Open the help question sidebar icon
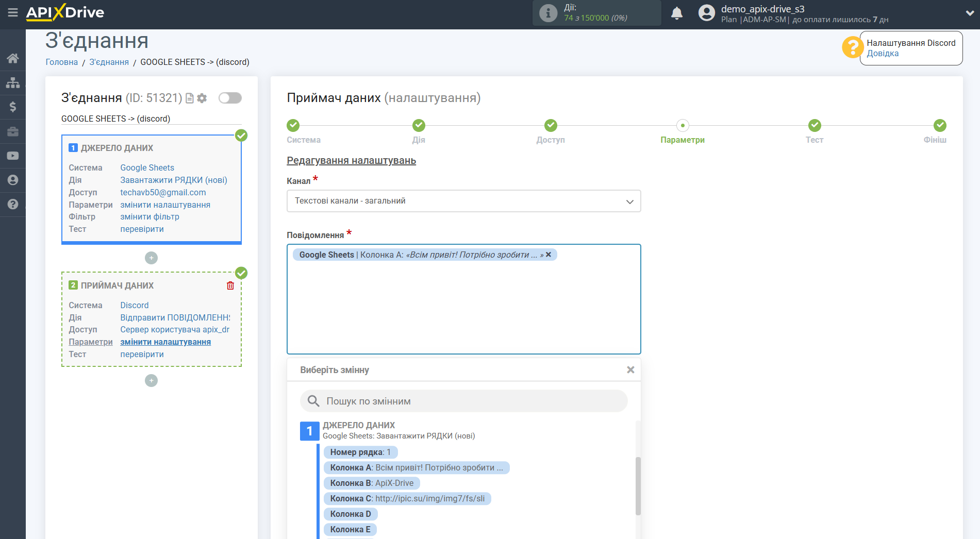 click(x=13, y=204)
